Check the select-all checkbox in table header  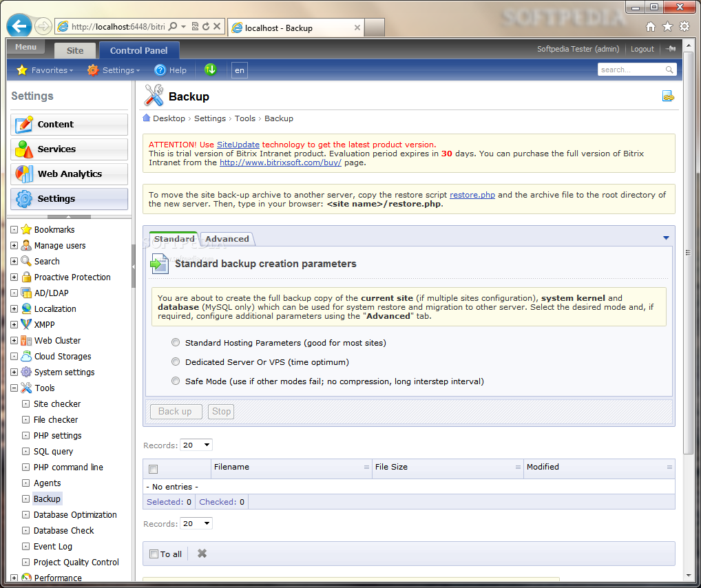154,469
